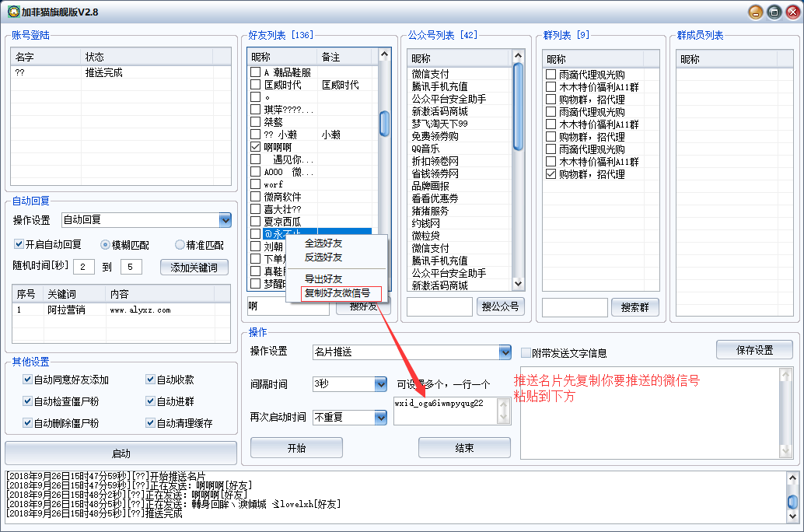Click the 保存设置 button
The height and width of the screenshot is (532, 804).
[753, 350]
